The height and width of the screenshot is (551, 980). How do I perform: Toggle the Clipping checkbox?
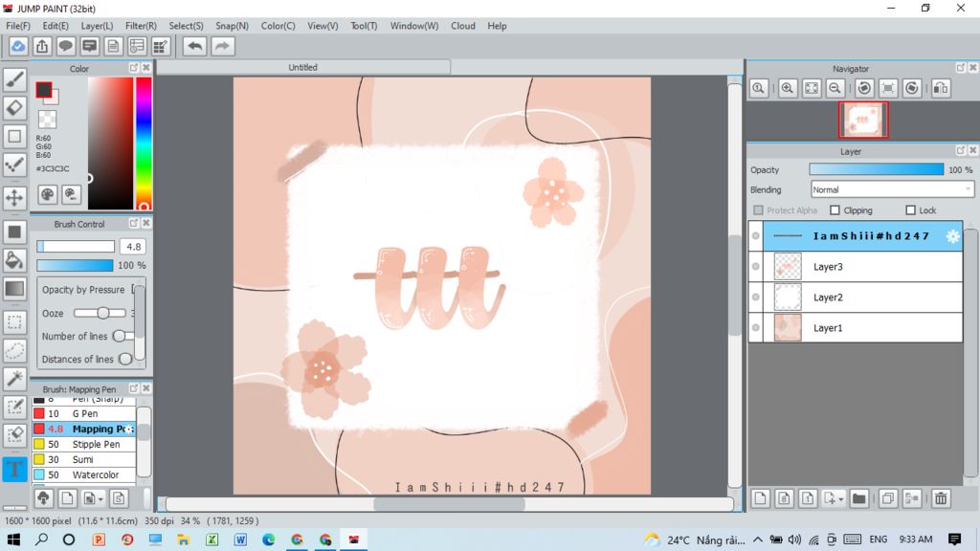[x=835, y=210]
